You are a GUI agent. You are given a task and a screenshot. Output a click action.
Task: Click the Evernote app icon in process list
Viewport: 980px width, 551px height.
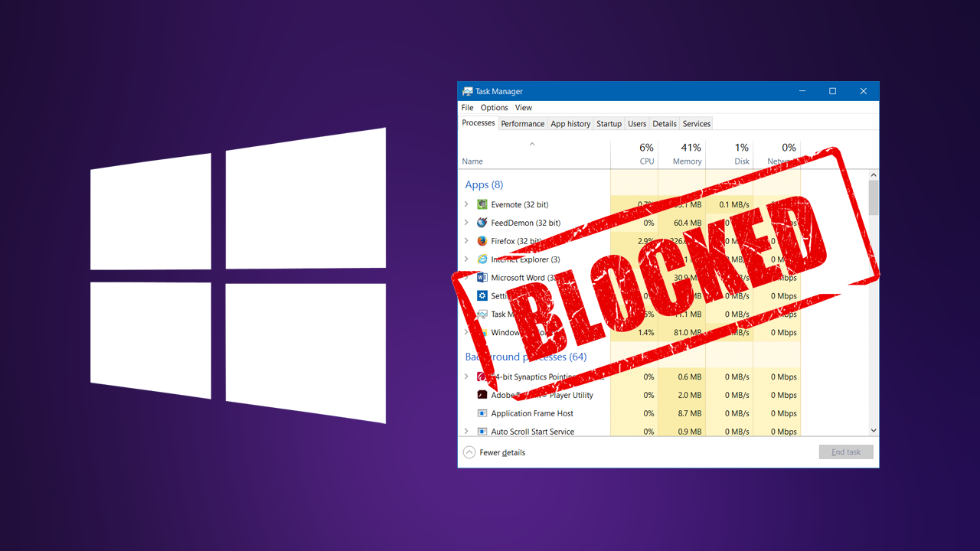(482, 204)
